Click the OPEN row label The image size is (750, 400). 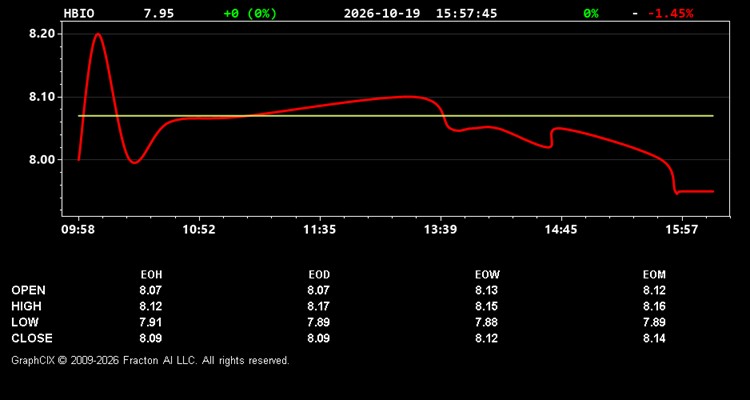[29, 290]
